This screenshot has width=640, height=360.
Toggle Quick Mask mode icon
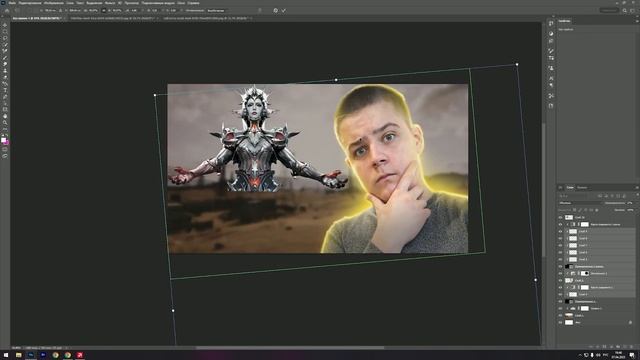(x=5, y=149)
